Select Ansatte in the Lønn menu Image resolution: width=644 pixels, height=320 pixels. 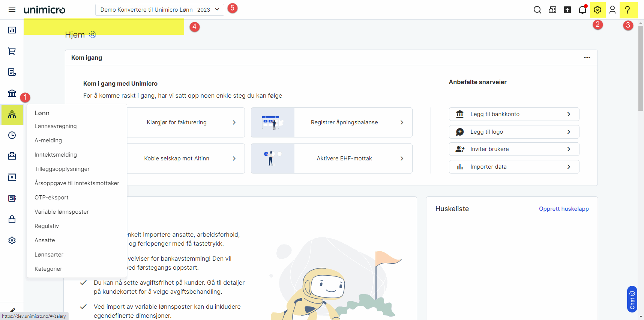point(45,240)
